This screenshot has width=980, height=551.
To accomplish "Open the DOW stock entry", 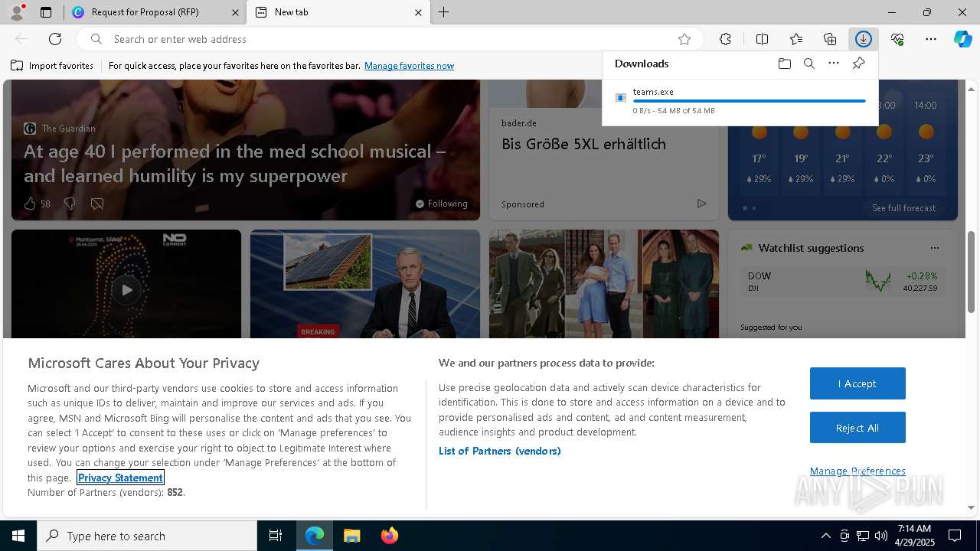I will [842, 281].
